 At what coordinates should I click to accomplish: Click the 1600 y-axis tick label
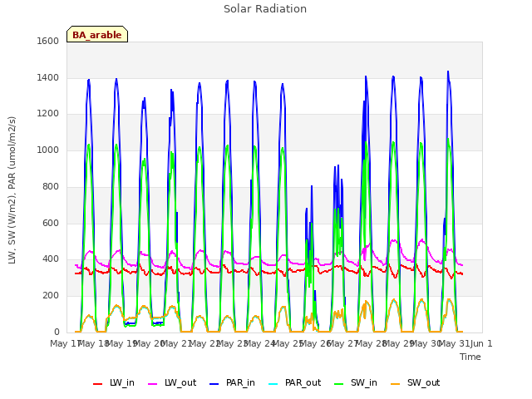pyautogui.click(x=48, y=41)
